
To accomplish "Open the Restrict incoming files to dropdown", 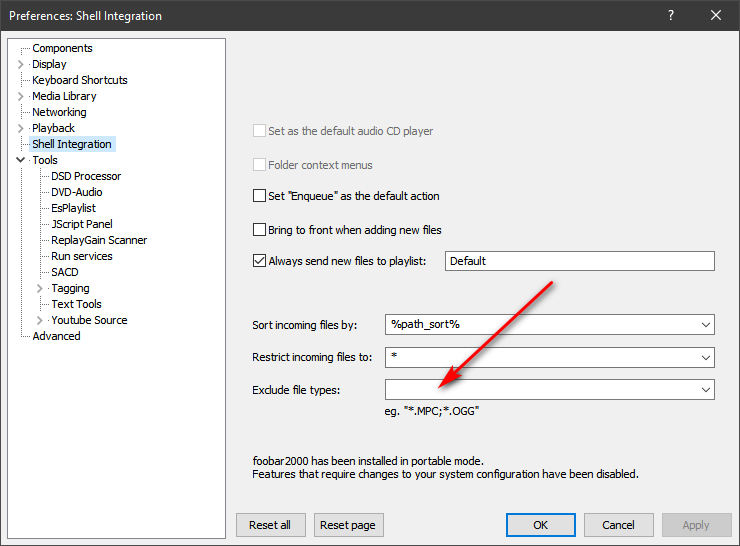I will [706, 358].
